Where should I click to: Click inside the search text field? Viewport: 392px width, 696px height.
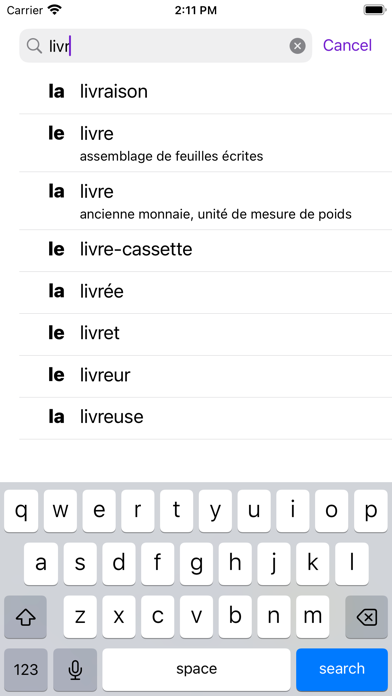tap(166, 46)
